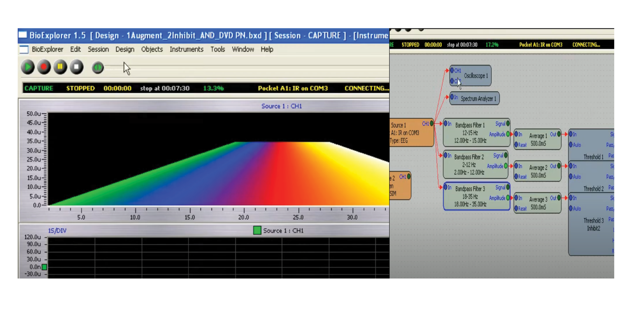Open the BioExplorer window icon in the menu bar
Image resolution: width=644 pixels, height=324 pixels.
click(24, 49)
